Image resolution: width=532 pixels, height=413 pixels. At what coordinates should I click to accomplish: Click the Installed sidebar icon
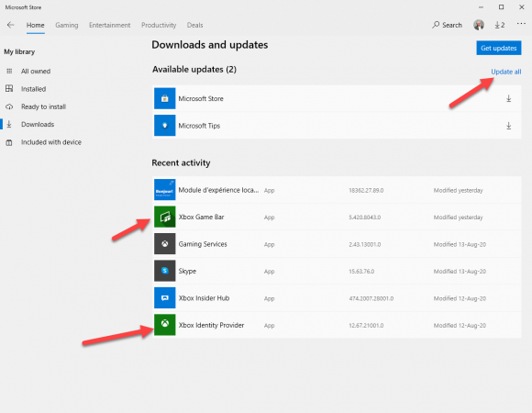click(x=9, y=89)
